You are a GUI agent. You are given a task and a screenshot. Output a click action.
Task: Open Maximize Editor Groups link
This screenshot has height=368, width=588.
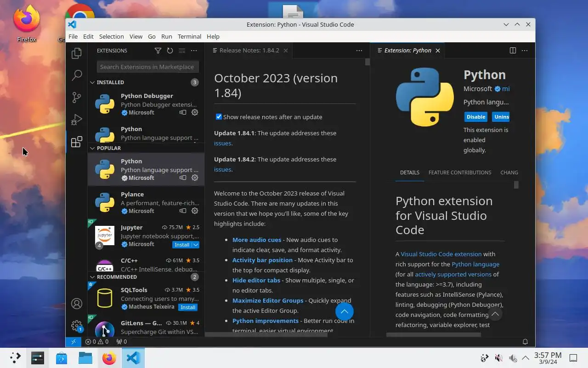tap(268, 300)
